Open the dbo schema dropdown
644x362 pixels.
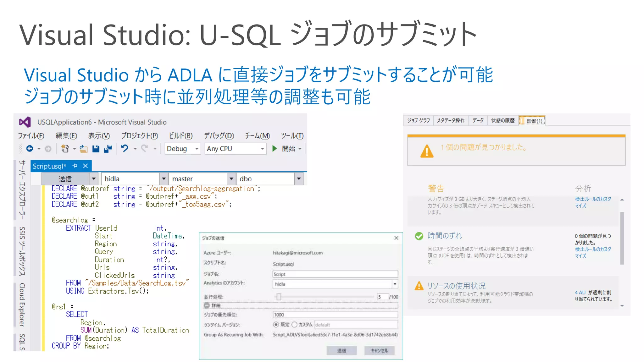coord(299,179)
